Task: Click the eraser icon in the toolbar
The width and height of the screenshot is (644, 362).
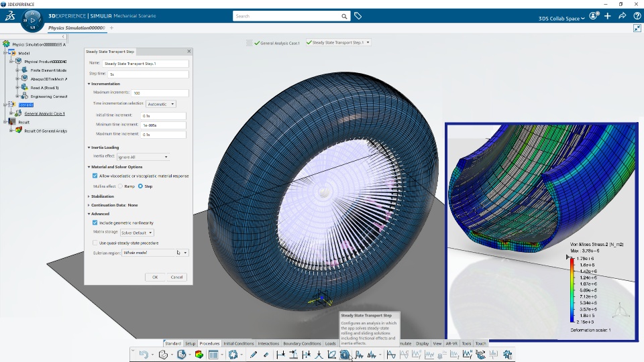Action: click(266, 355)
